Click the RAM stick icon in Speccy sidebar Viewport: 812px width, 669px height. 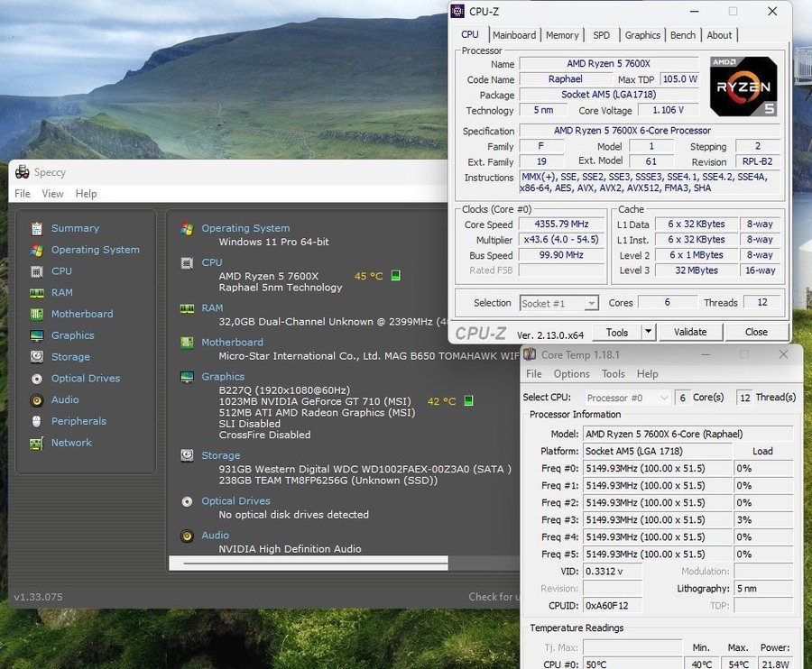pyautogui.click(x=37, y=293)
